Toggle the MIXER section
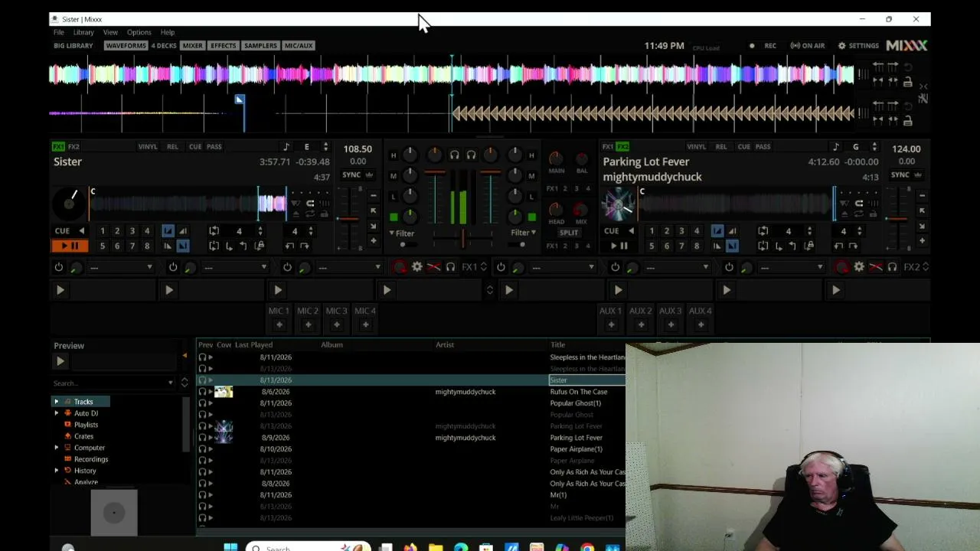980x551 pixels. 193,46
